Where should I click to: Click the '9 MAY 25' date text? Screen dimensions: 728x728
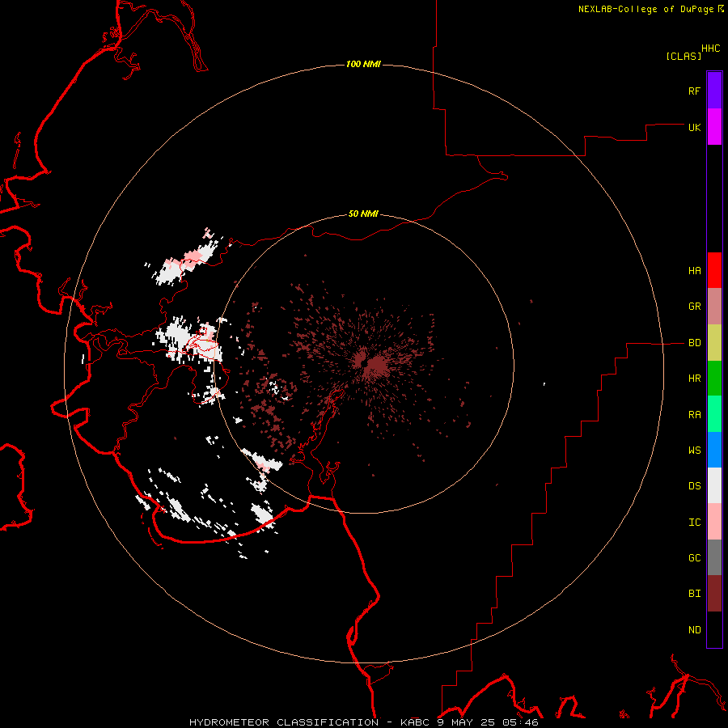pyautogui.click(x=468, y=722)
